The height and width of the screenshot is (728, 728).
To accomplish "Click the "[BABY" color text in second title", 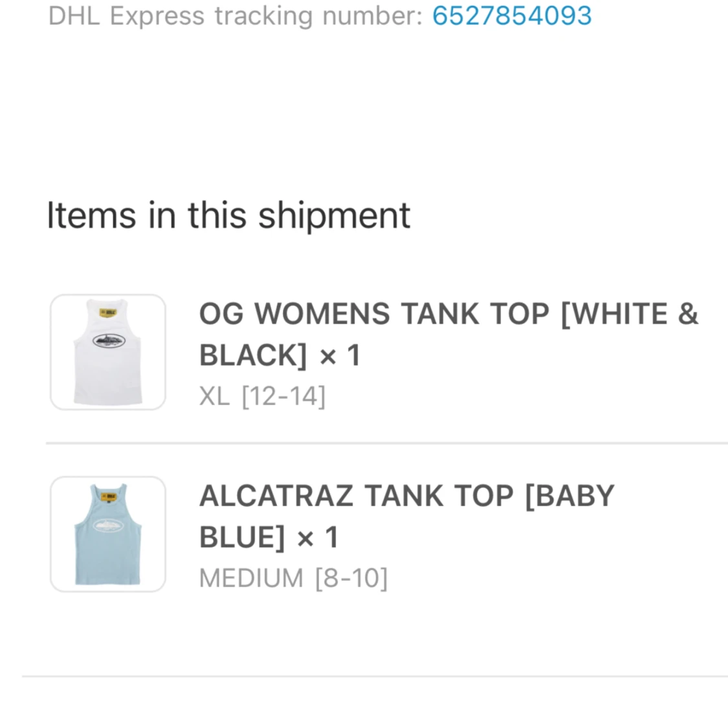I will pos(569,496).
